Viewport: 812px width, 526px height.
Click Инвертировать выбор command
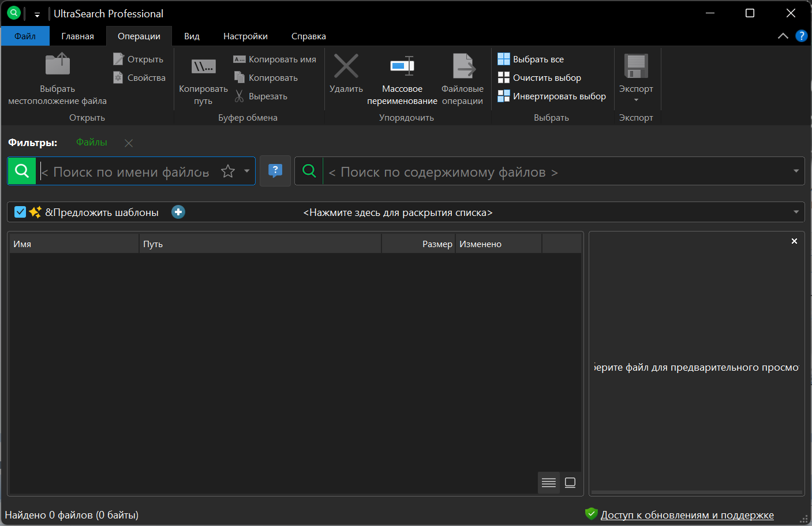[552, 96]
